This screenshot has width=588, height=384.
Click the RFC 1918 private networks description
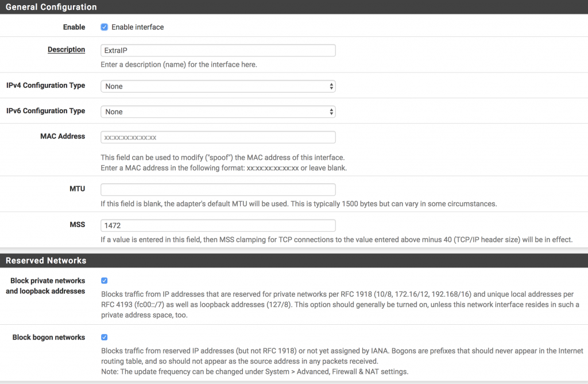[340, 305]
